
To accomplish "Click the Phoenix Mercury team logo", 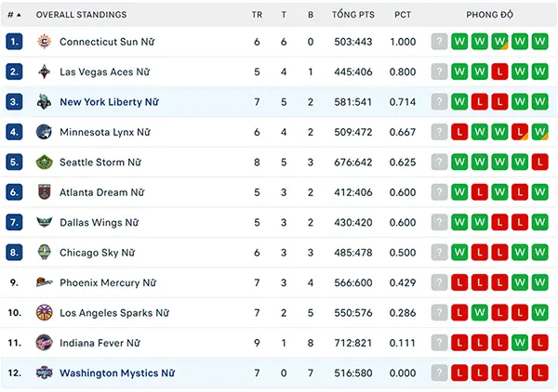I will coord(44,282).
